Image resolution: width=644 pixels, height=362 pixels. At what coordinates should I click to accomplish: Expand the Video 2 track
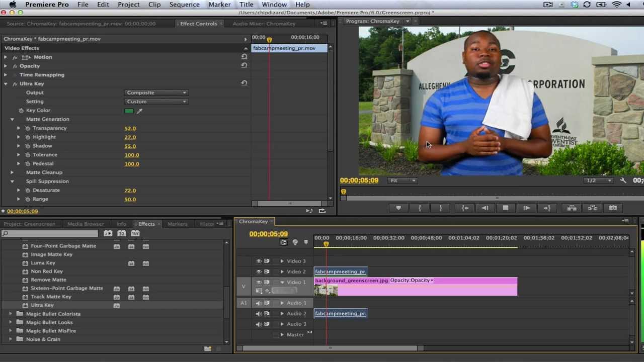point(282,271)
